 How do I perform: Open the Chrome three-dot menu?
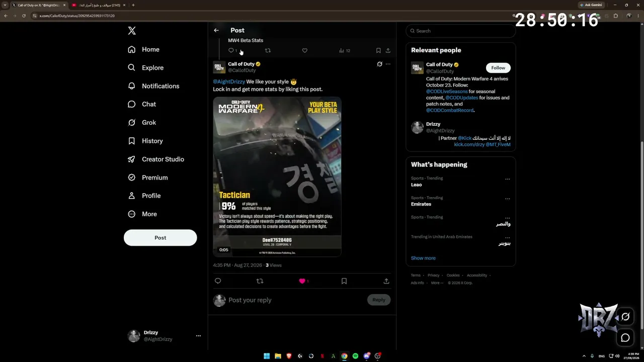click(x=638, y=16)
